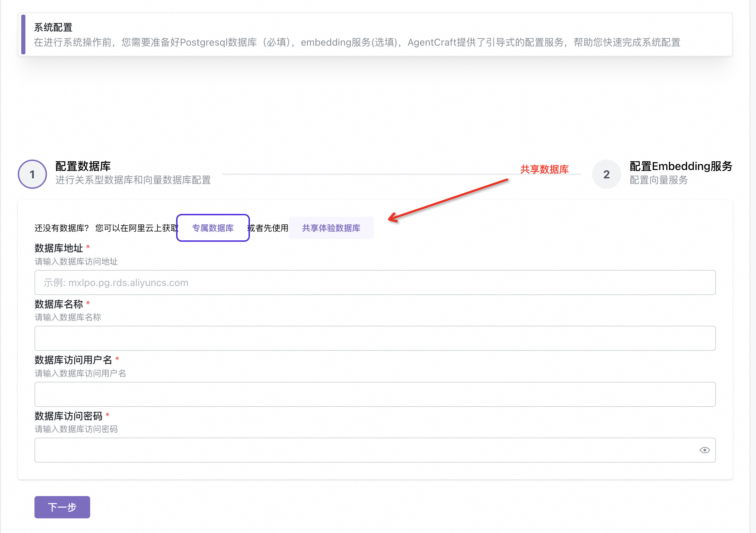Select the 配置Embedding服务 step title

(x=681, y=166)
